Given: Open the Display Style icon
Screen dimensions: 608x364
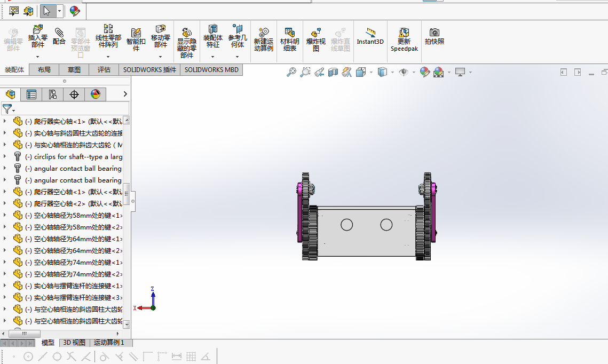Looking at the screenshot, I should coord(382,72).
